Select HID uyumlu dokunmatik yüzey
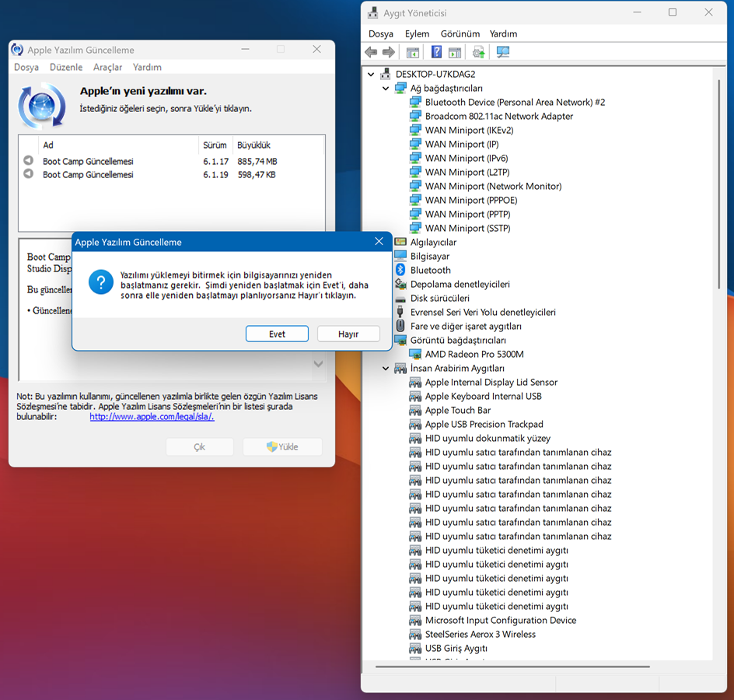 [x=488, y=438]
